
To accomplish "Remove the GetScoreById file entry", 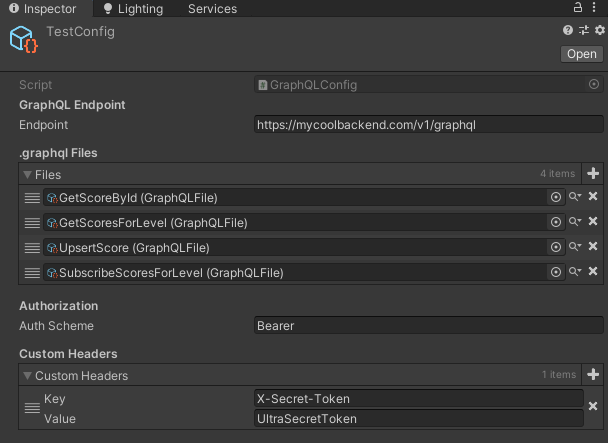I will [593, 197].
